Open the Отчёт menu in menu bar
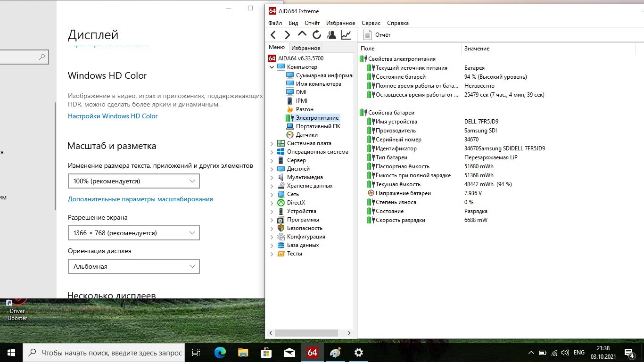 [312, 23]
